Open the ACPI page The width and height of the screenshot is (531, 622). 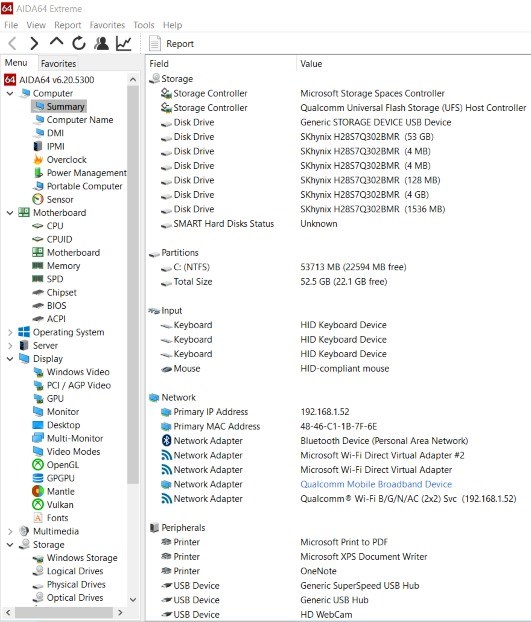tap(49, 319)
